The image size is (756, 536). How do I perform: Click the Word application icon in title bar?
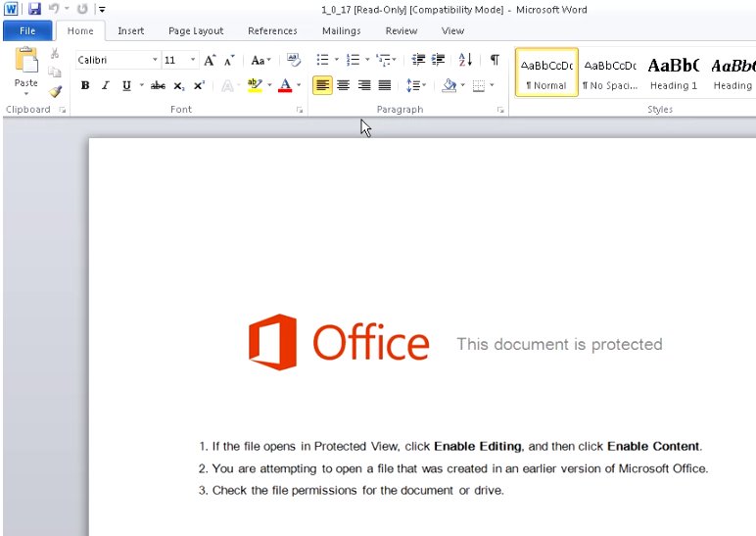[11, 9]
